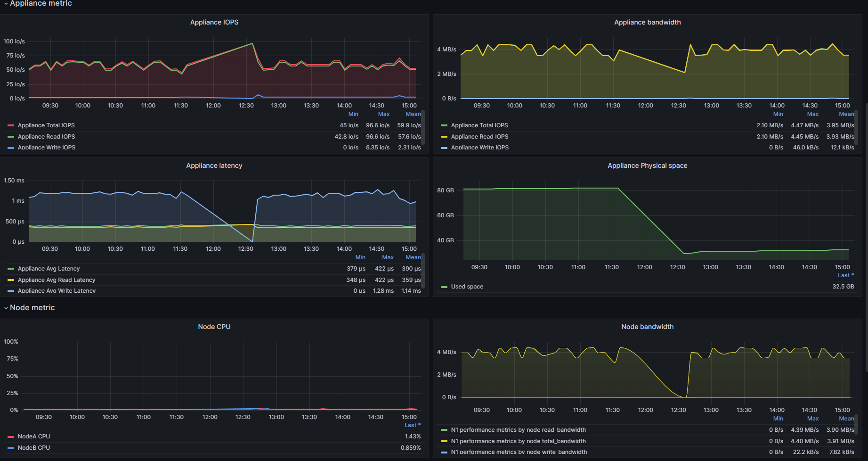The height and width of the screenshot is (461, 868).
Task: Toggle the Used space series label
Action: click(x=467, y=287)
